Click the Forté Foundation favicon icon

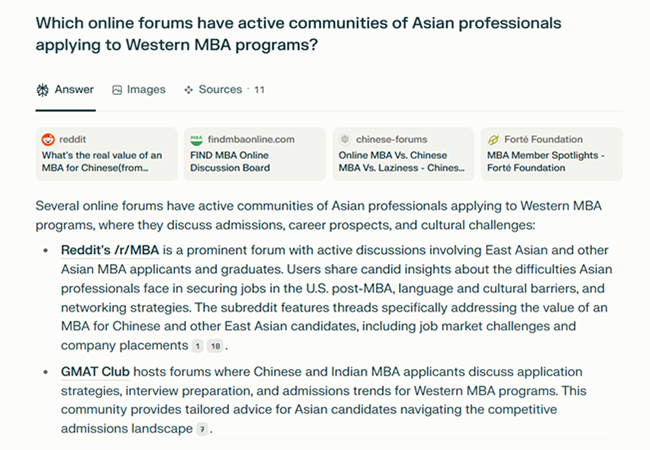pos(493,140)
